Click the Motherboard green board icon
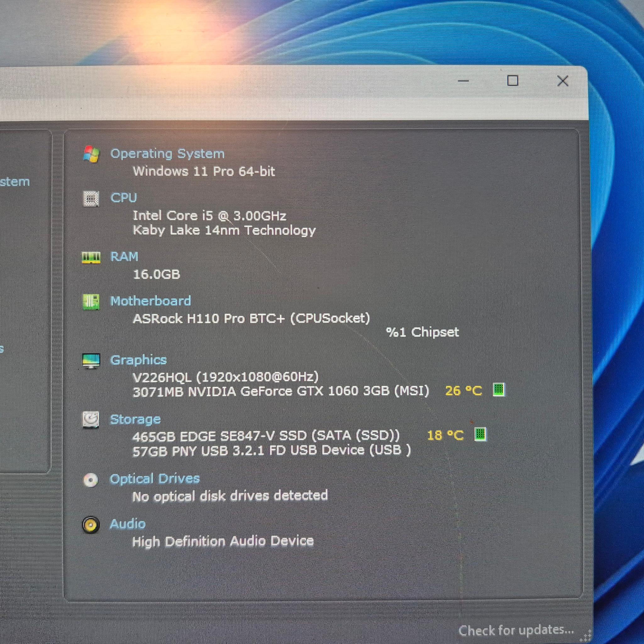This screenshot has height=644, width=644. coord(91,302)
